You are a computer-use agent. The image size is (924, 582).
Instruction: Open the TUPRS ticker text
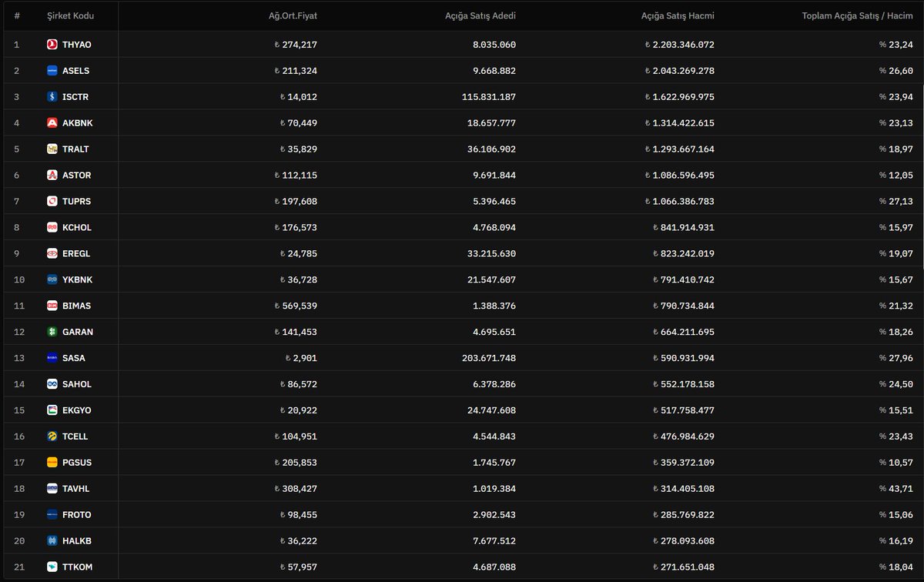76,202
